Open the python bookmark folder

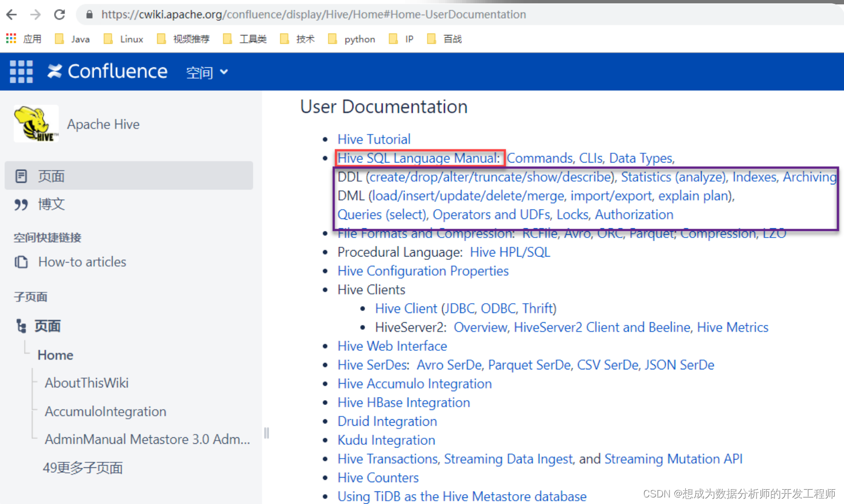(351, 39)
